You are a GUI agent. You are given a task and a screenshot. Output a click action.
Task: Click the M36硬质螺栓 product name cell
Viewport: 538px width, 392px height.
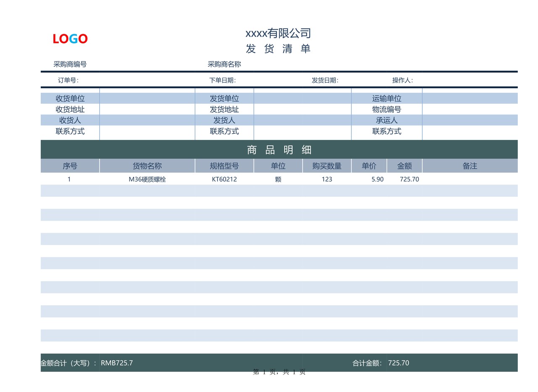coord(147,179)
